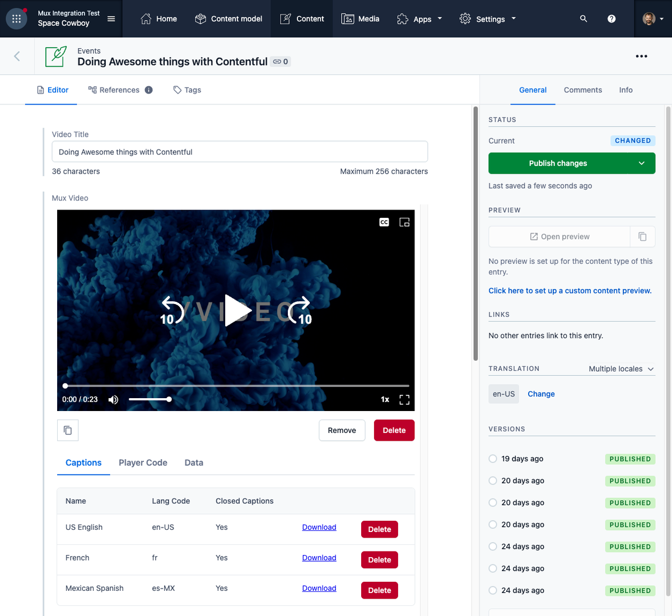Select the first 20 days ago version

[x=493, y=480]
